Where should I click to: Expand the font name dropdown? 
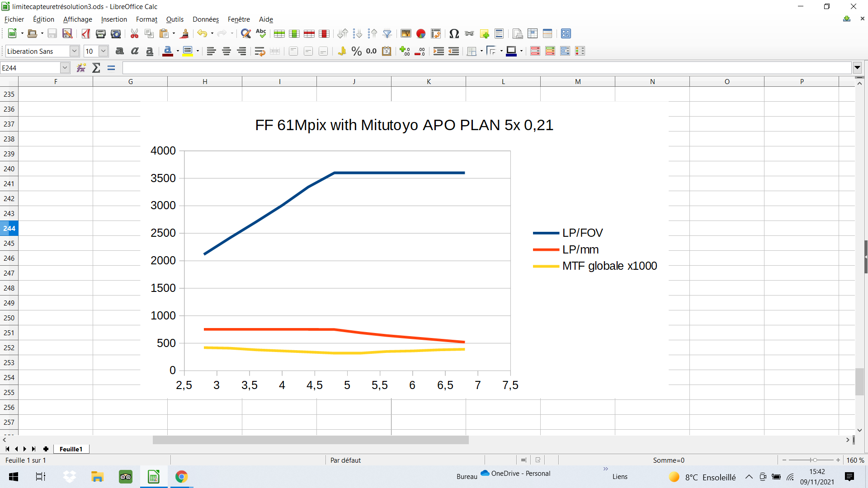point(75,51)
